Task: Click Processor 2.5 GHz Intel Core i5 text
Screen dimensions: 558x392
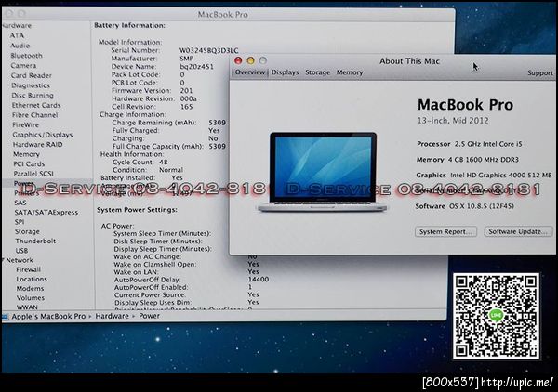Action: point(470,144)
